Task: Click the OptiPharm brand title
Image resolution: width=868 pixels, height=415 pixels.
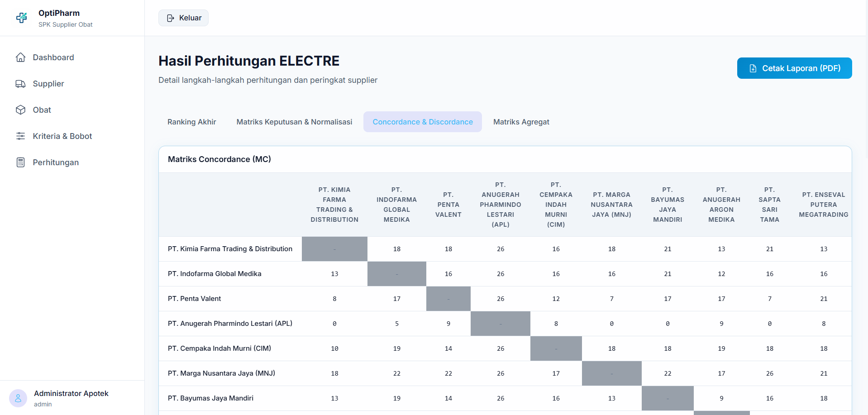Action: [x=59, y=13]
